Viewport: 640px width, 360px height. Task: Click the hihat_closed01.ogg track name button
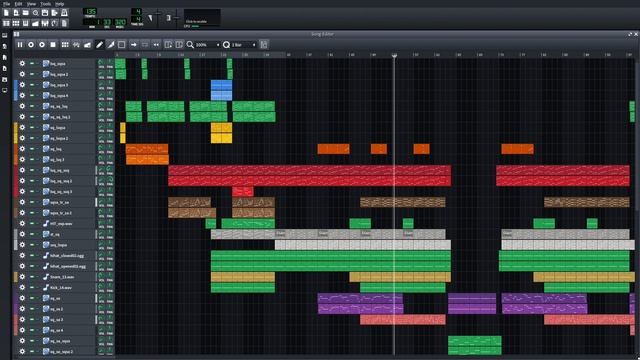[x=68, y=256]
